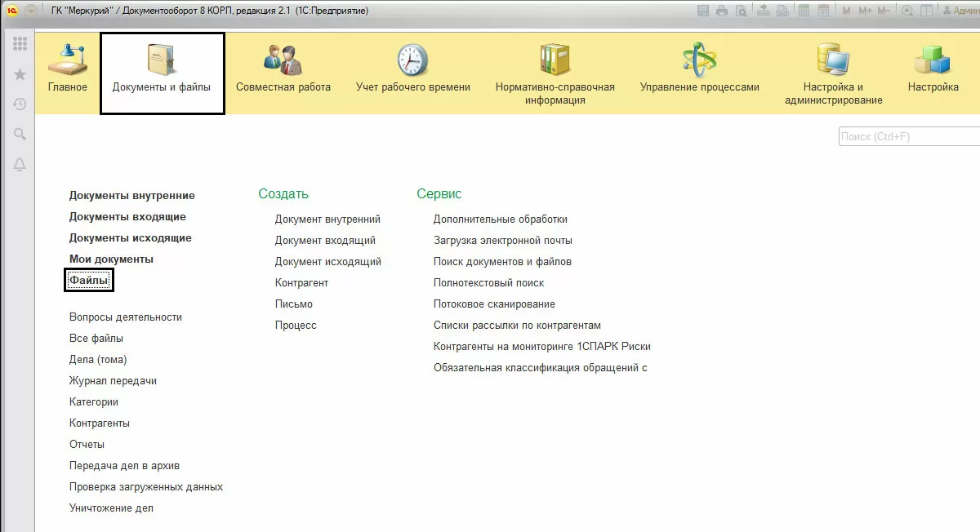
Task: Open Передача дел в архив
Action: point(124,466)
